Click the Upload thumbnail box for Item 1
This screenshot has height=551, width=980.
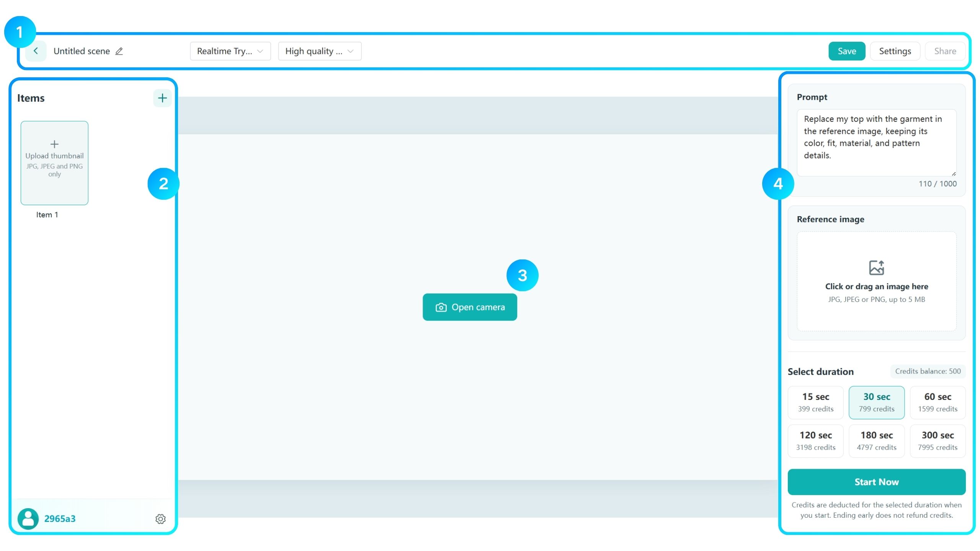point(54,163)
